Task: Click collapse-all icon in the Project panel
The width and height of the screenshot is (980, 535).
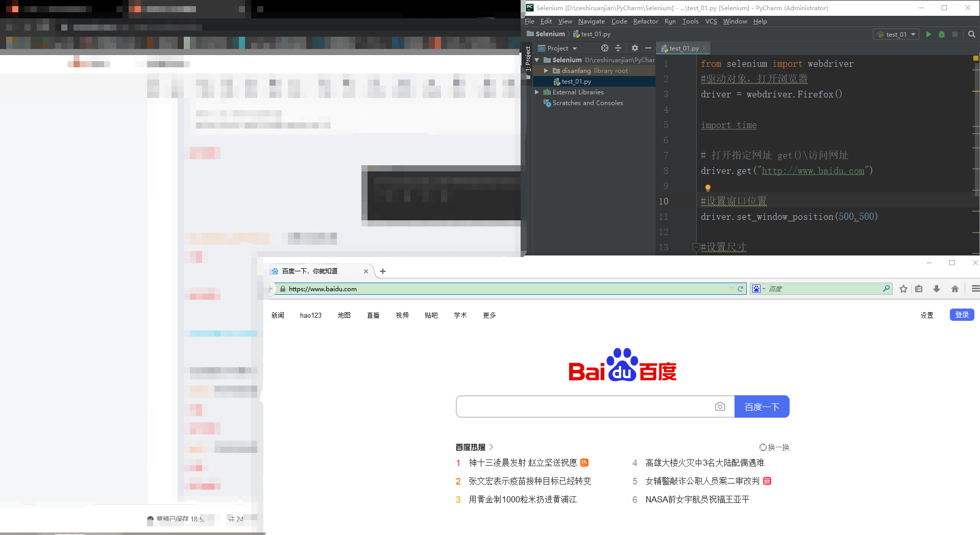Action: 618,48
